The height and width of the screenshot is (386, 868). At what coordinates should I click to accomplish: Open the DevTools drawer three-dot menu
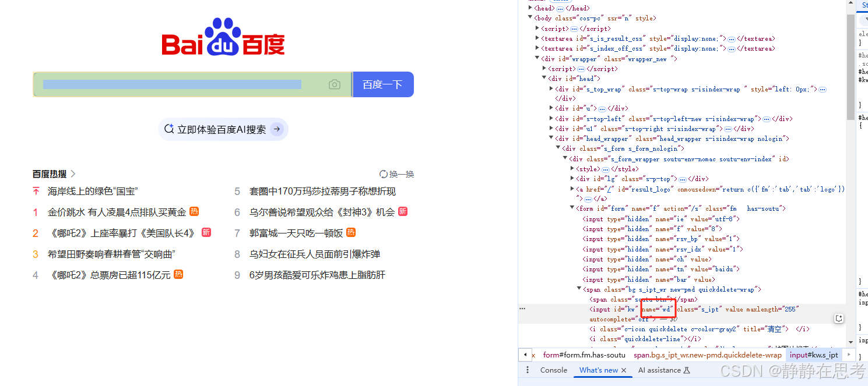pos(528,370)
